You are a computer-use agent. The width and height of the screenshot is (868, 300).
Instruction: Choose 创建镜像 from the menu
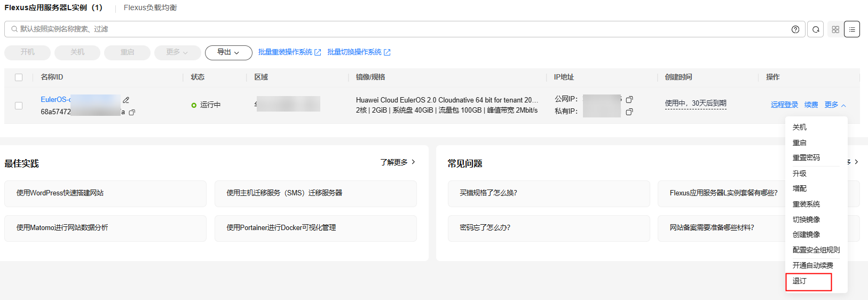[806, 234]
